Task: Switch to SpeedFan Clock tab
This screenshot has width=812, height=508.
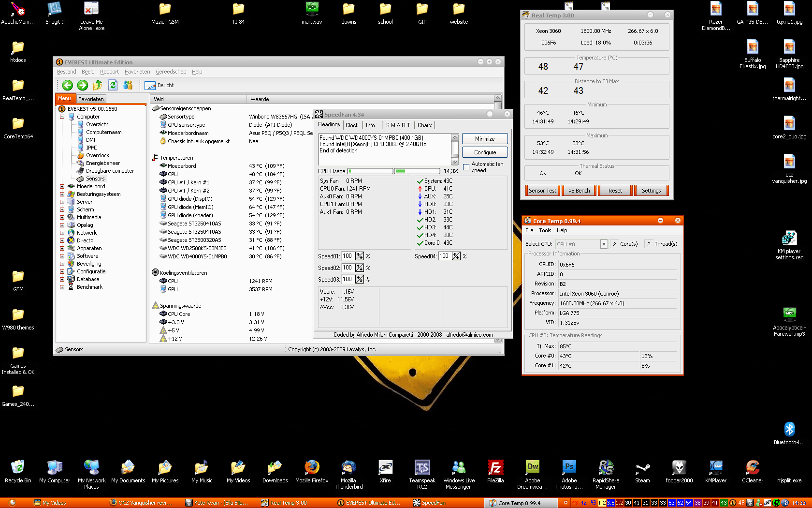Action: pos(352,125)
